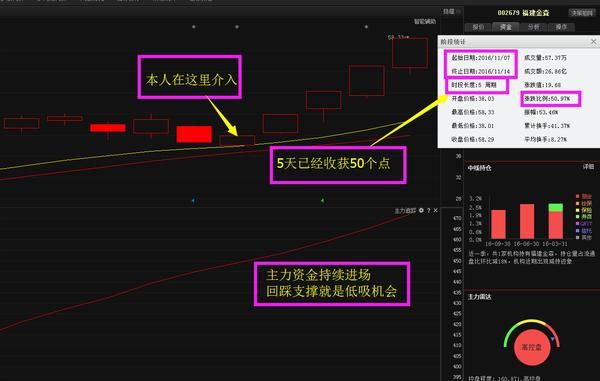Click the button right of 福建金森 title
Viewport: 600px width, 381px height.
point(582,13)
